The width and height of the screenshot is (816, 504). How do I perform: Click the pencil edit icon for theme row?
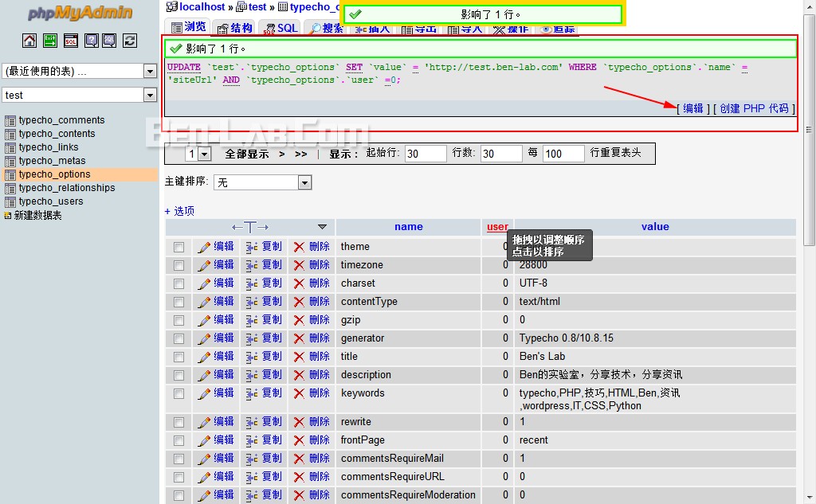pos(204,247)
